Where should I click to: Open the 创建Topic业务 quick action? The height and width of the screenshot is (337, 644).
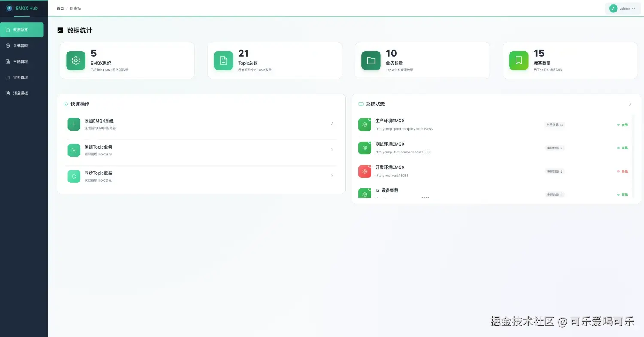(201, 150)
